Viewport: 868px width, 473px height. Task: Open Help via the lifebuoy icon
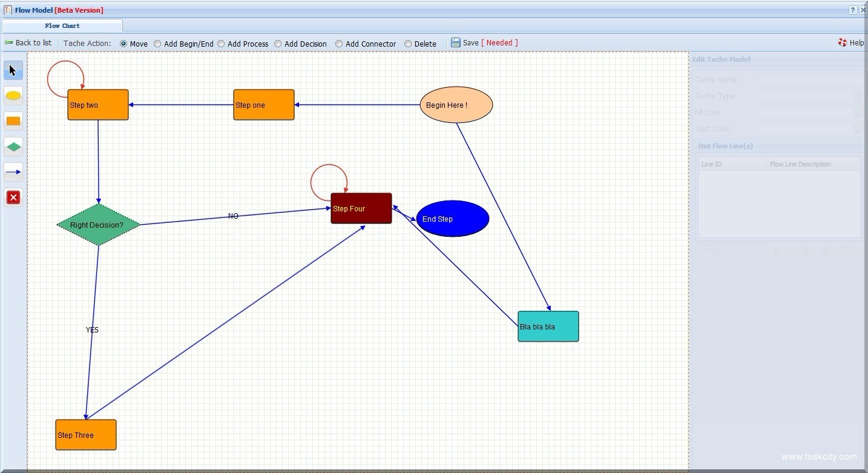(x=843, y=43)
